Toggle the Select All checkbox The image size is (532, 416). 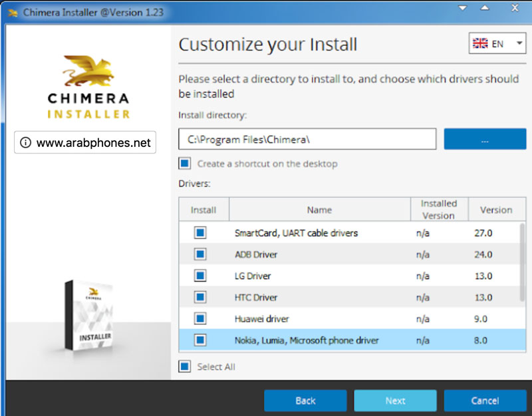(x=185, y=366)
